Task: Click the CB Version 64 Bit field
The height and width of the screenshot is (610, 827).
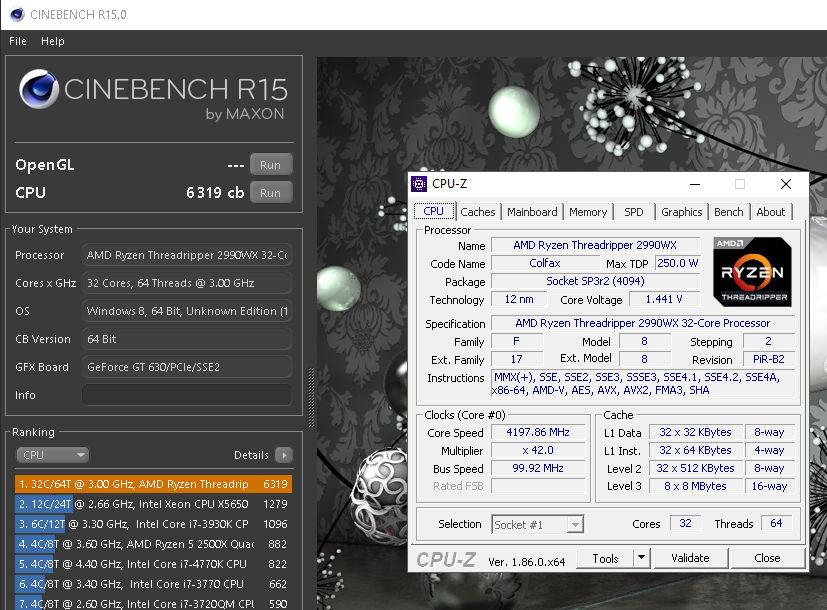Action: click(x=187, y=339)
